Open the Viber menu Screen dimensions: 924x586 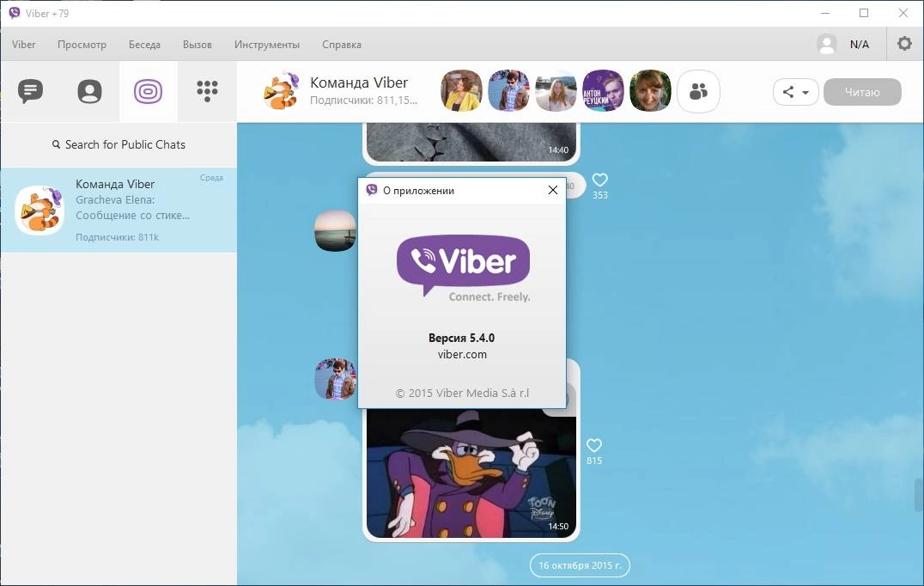(x=23, y=44)
